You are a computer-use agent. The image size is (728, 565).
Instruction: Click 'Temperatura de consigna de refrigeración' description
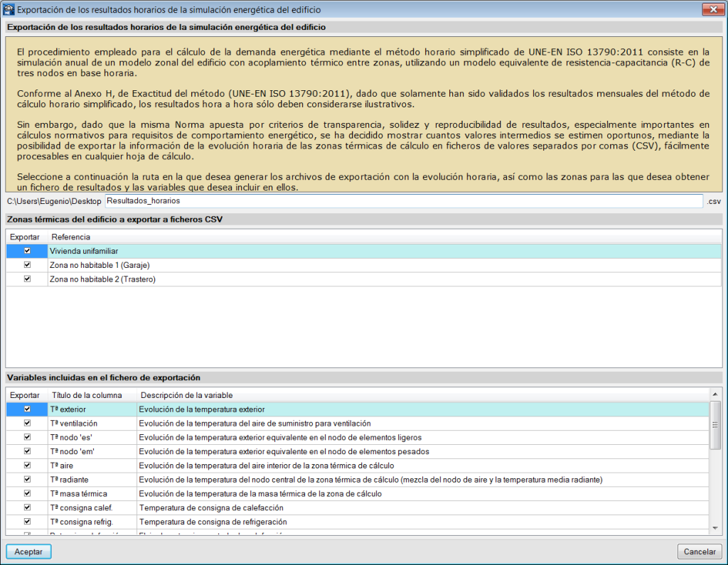(423, 522)
